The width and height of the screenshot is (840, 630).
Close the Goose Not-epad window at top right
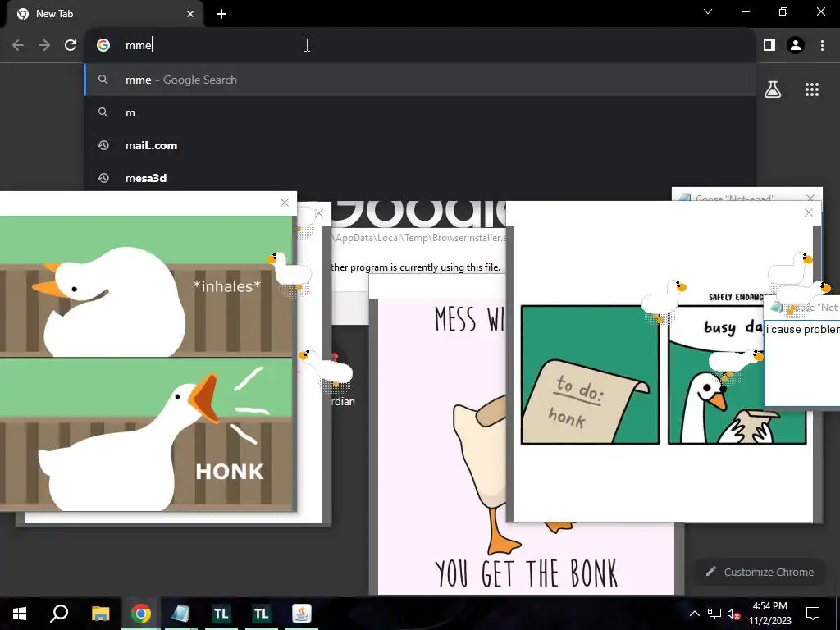click(810, 198)
